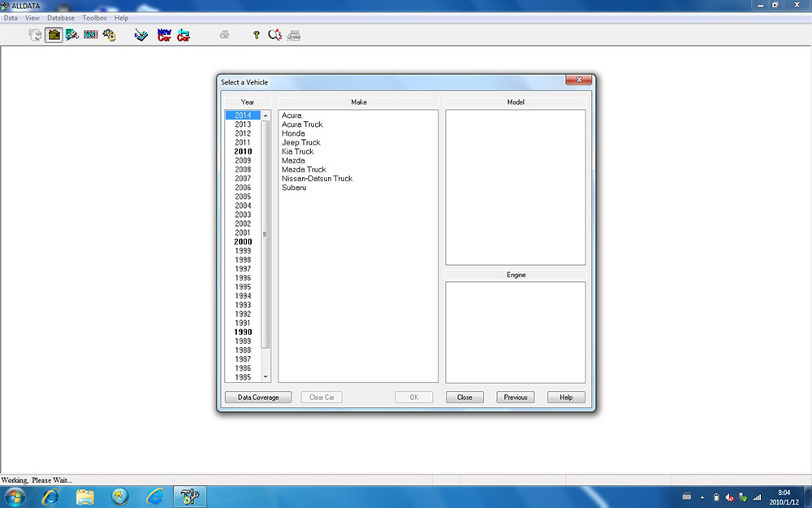Viewport: 812px width, 508px height.
Task: Click the Home house icon in toolbar
Action: (x=54, y=35)
